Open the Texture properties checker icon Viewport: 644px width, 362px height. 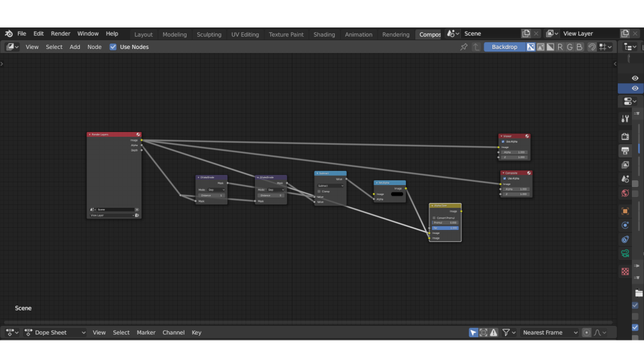pyautogui.click(x=625, y=271)
